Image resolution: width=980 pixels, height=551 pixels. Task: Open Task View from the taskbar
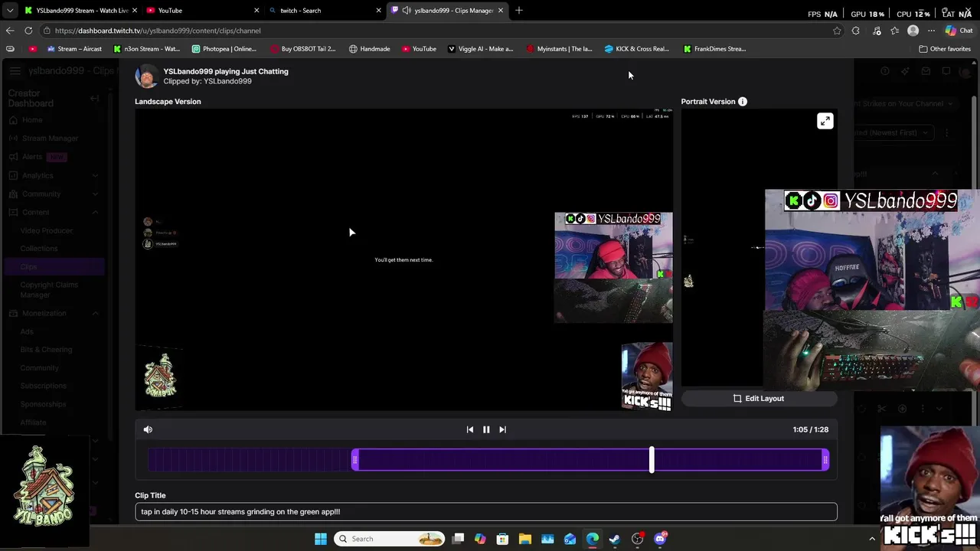[458, 539]
